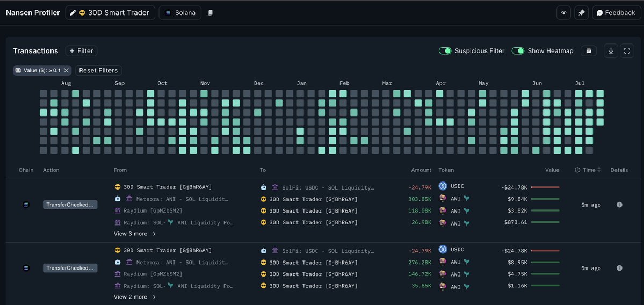Select the Solana chain chip
Viewport: 644px width, 305px height.
point(180,13)
